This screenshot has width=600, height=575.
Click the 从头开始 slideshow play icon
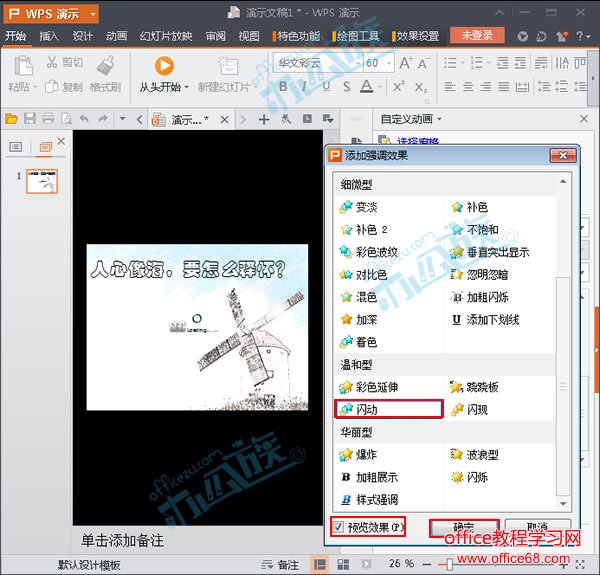(165, 65)
